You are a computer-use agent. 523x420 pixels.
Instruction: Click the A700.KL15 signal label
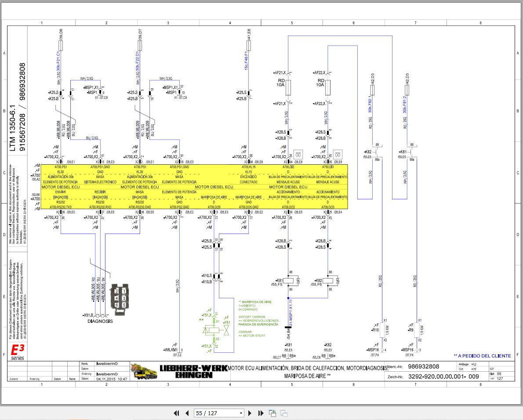pos(248,167)
